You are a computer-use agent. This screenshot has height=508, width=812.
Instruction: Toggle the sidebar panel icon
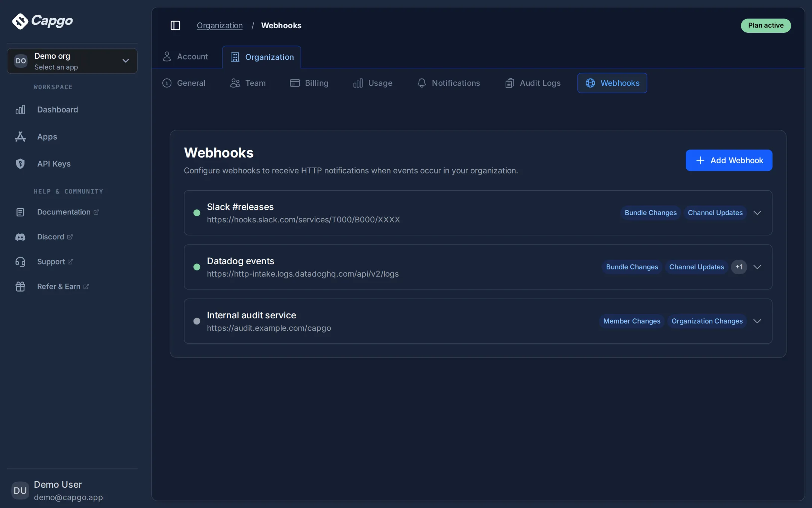175,25
